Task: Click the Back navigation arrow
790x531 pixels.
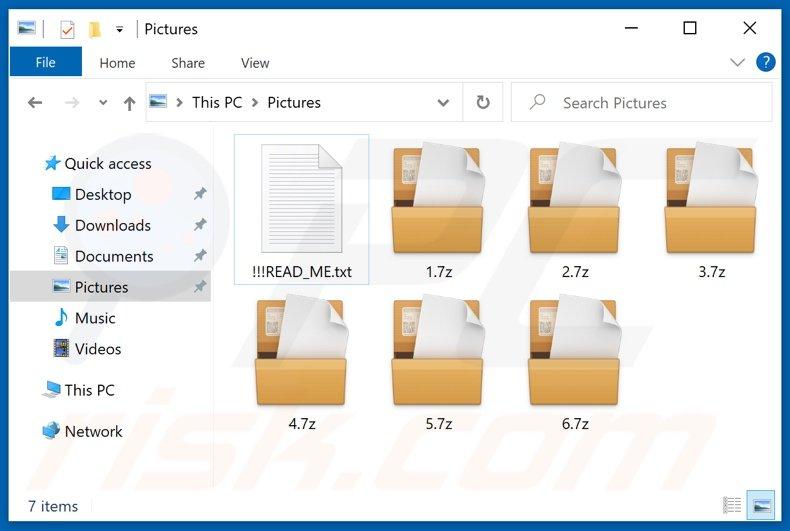Action: pos(35,103)
